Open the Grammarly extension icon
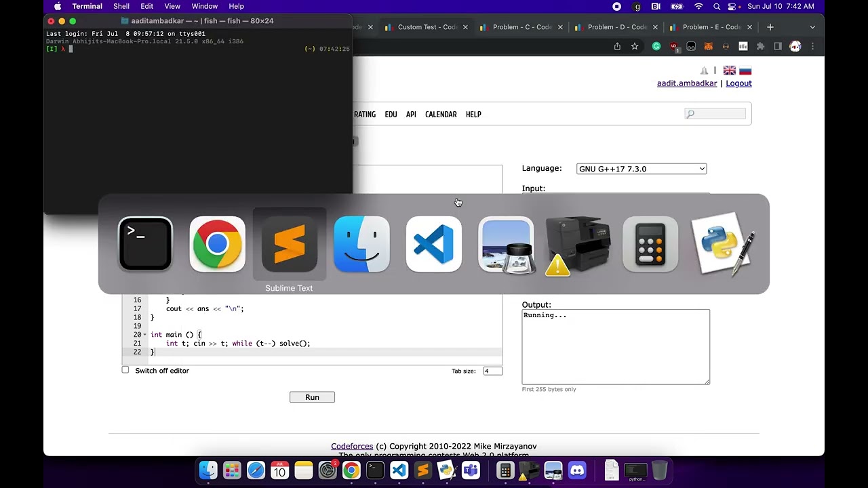The image size is (868, 488). click(656, 46)
